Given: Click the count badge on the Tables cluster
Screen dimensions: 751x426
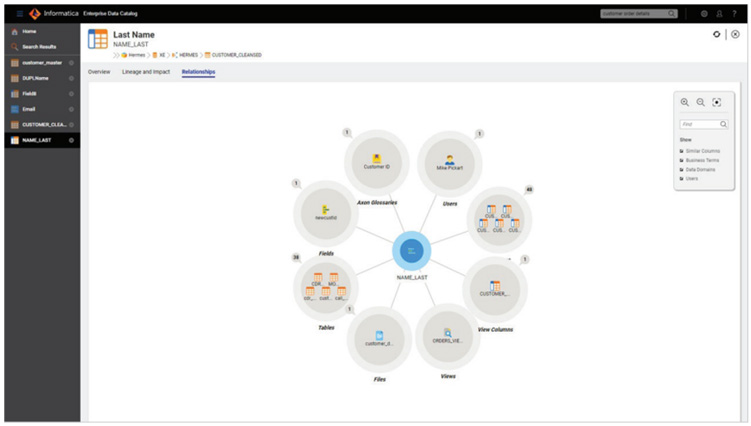Looking at the screenshot, I should point(296,257).
